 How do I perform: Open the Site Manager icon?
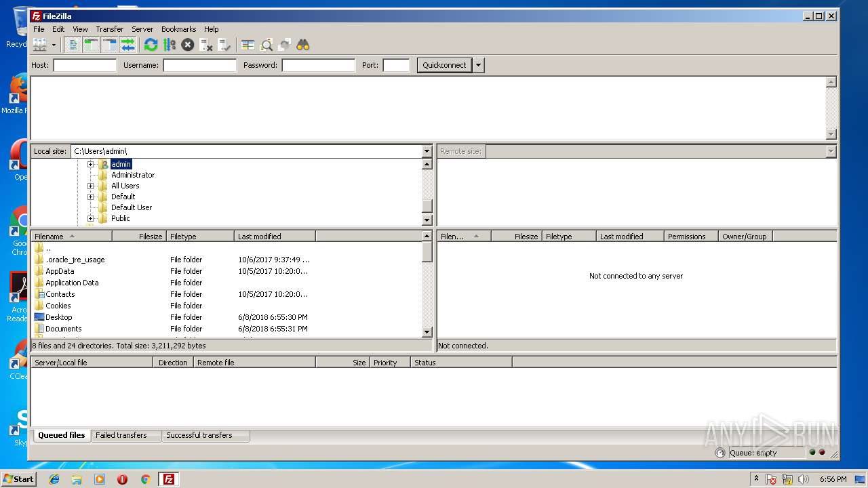point(40,45)
